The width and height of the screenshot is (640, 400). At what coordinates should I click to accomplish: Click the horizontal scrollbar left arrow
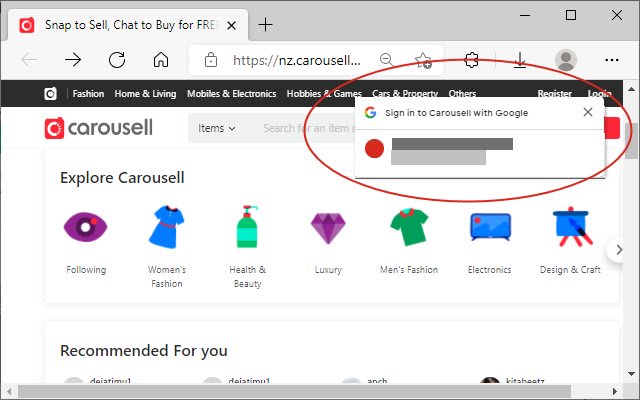(x=9, y=392)
